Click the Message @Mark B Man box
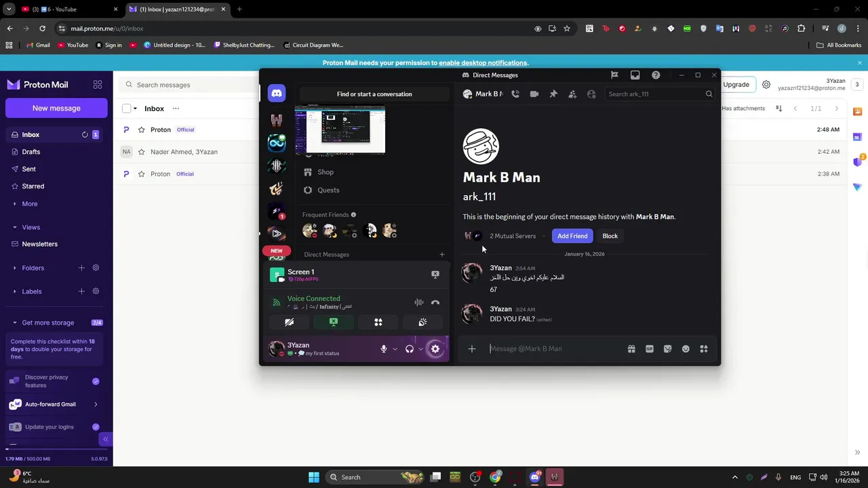Image resolution: width=868 pixels, height=488 pixels. pyautogui.click(x=556, y=349)
